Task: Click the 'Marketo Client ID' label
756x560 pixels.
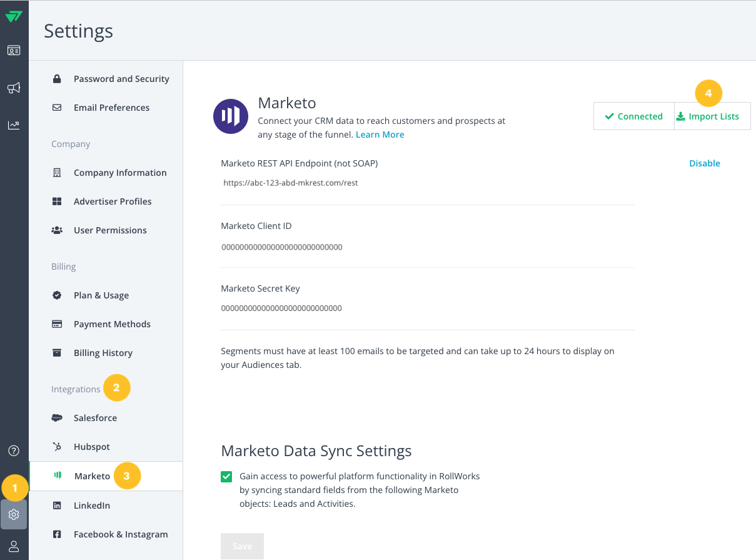Action: pos(256,226)
